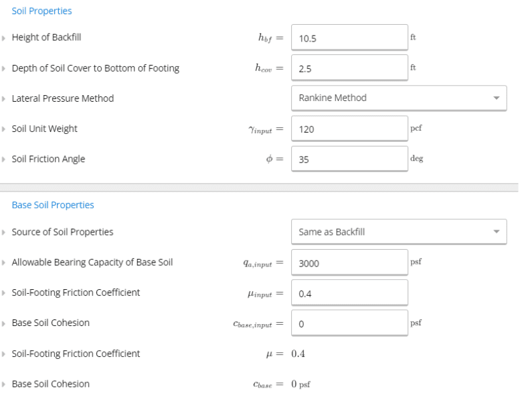Expand the Soil Friction Angle row arrow
532x397 pixels.
tap(3, 159)
